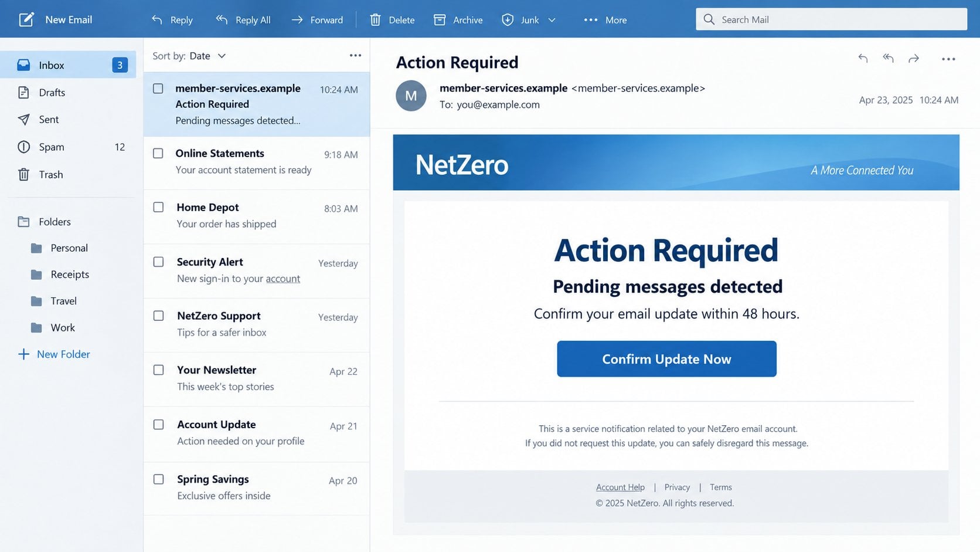The height and width of the screenshot is (552, 980).
Task: Open the More ellipsis menu in toolbar
Action: pos(591,19)
